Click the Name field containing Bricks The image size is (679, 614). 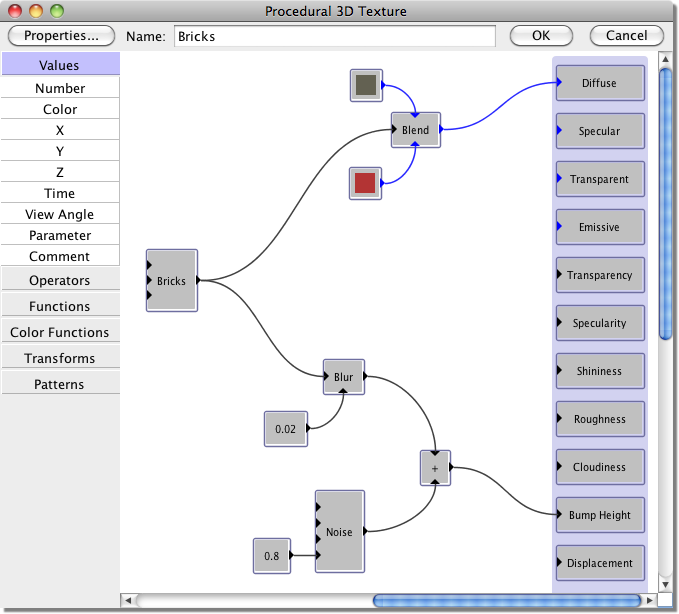(x=335, y=36)
